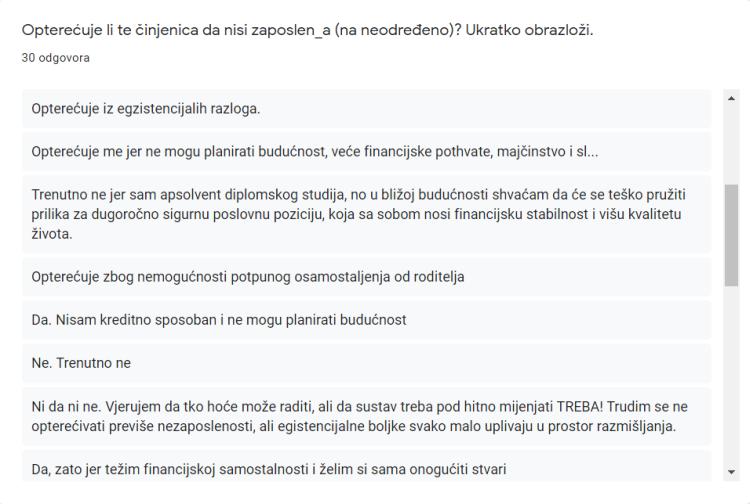Click the response about financijskoj samostalnosti

click(x=366, y=466)
